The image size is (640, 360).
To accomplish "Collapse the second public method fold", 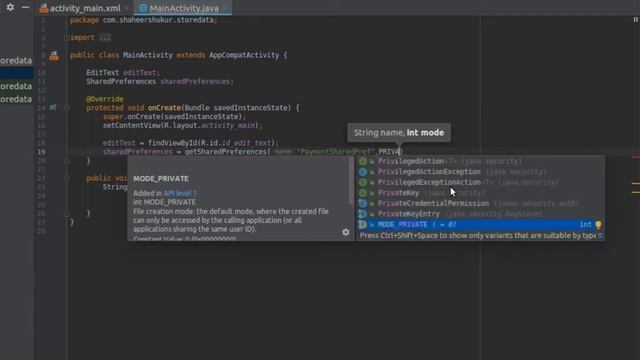I will pyautogui.click(x=67, y=178).
